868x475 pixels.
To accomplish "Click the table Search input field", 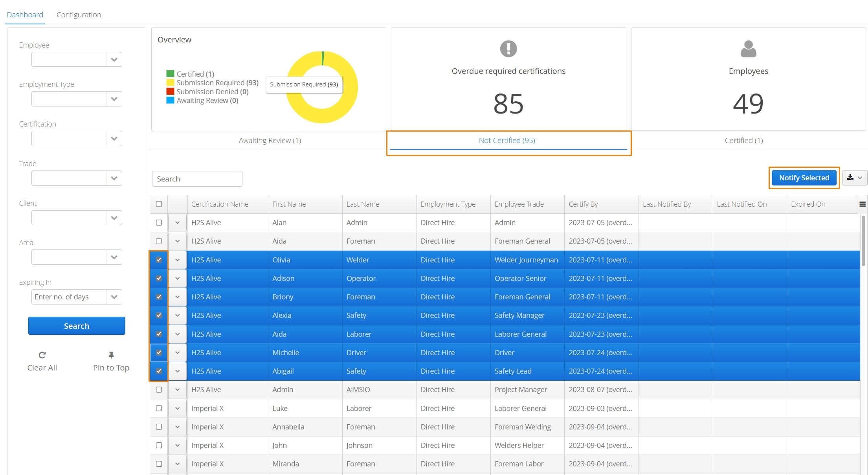I will pos(197,179).
